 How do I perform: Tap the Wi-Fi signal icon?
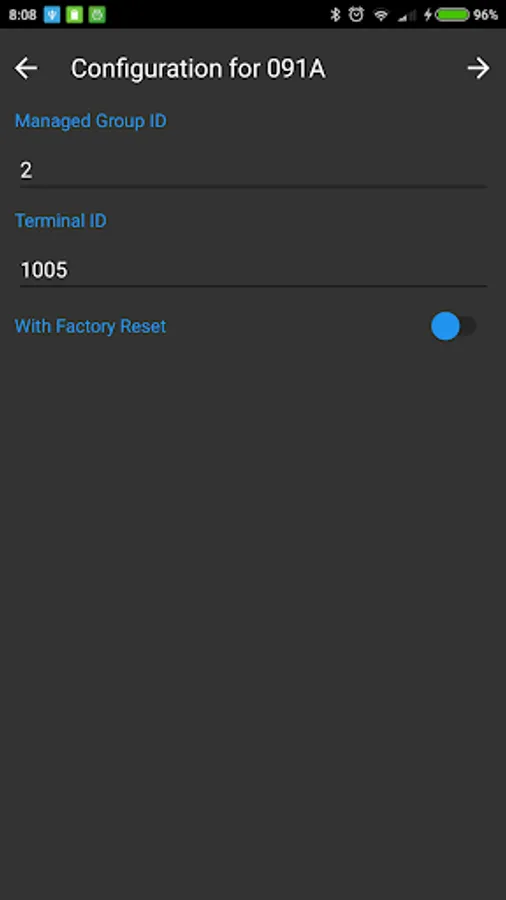[381, 15]
